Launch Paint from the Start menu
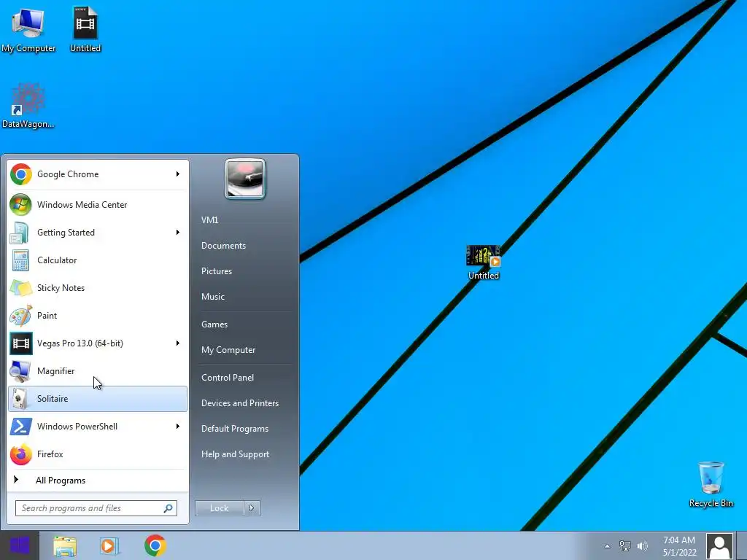 coord(98,315)
